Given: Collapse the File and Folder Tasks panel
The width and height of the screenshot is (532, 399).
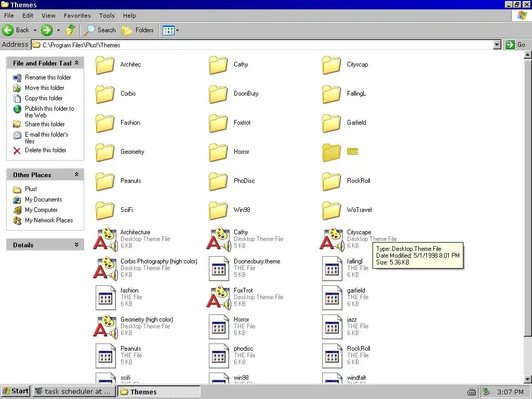Looking at the screenshot, I should [77, 63].
